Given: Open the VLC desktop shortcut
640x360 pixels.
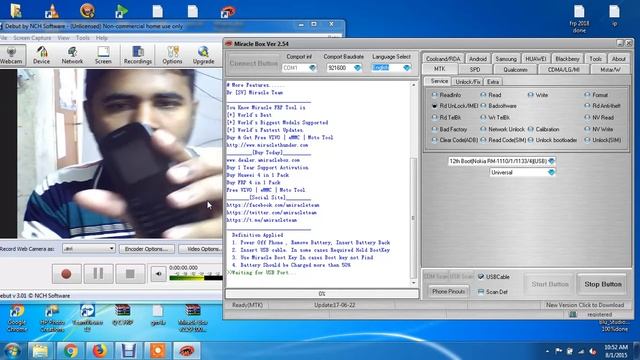Looking at the screenshot, I should pyautogui.click(x=52, y=11).
